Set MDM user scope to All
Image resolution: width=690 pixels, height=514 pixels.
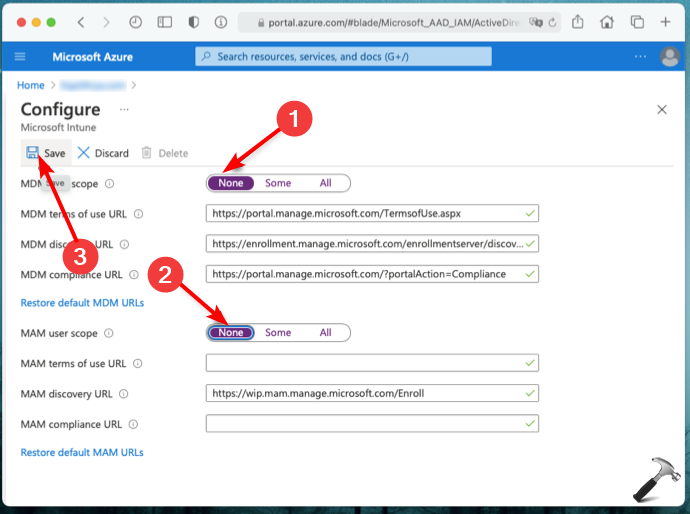click(x=326, y=183)
